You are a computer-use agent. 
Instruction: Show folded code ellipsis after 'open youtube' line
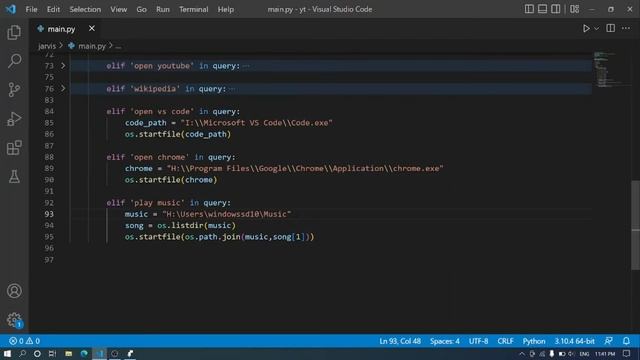246,66
